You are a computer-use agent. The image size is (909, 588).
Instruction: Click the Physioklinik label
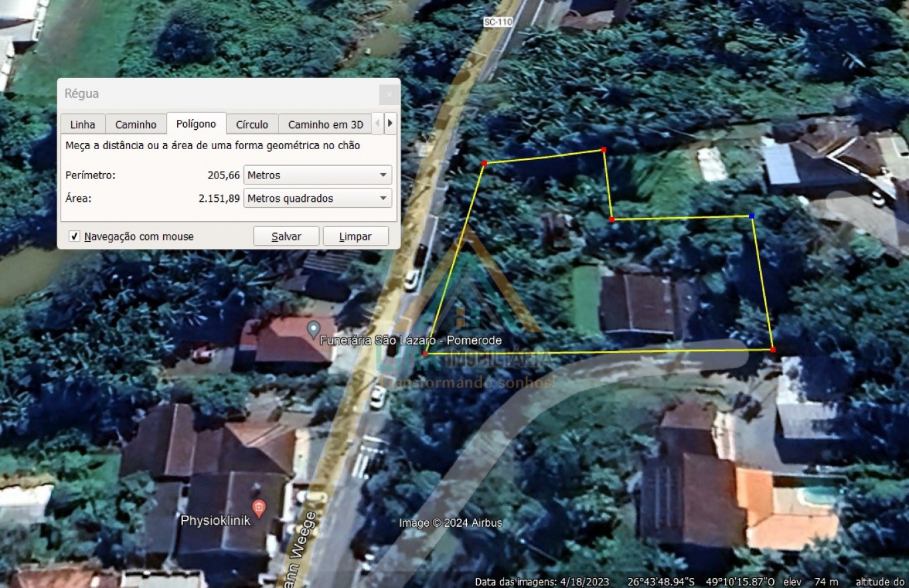pyautogui.click(x=215, y=520)
